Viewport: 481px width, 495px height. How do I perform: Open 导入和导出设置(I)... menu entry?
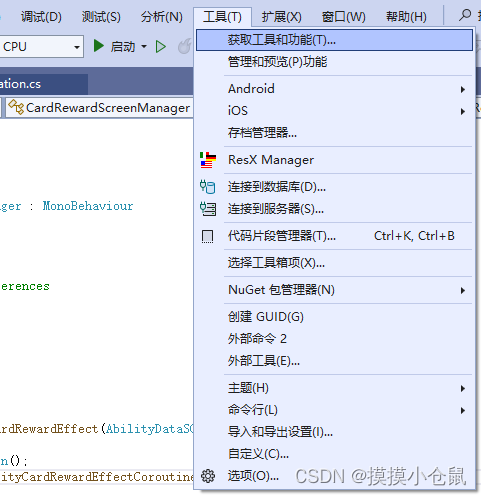point(334,432)
